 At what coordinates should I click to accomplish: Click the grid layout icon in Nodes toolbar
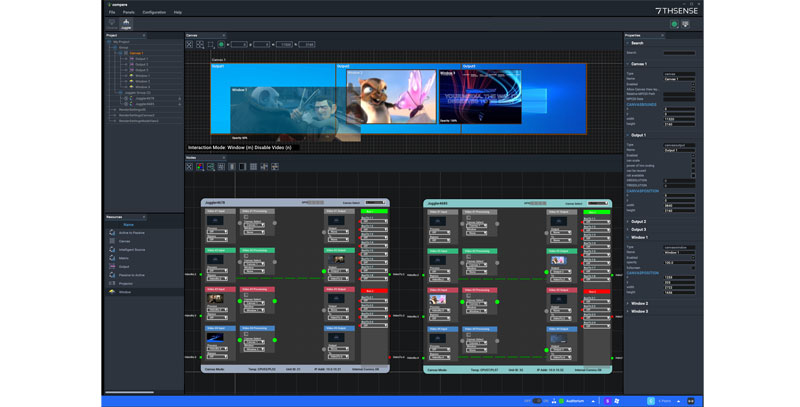click(x=253, y=167)
